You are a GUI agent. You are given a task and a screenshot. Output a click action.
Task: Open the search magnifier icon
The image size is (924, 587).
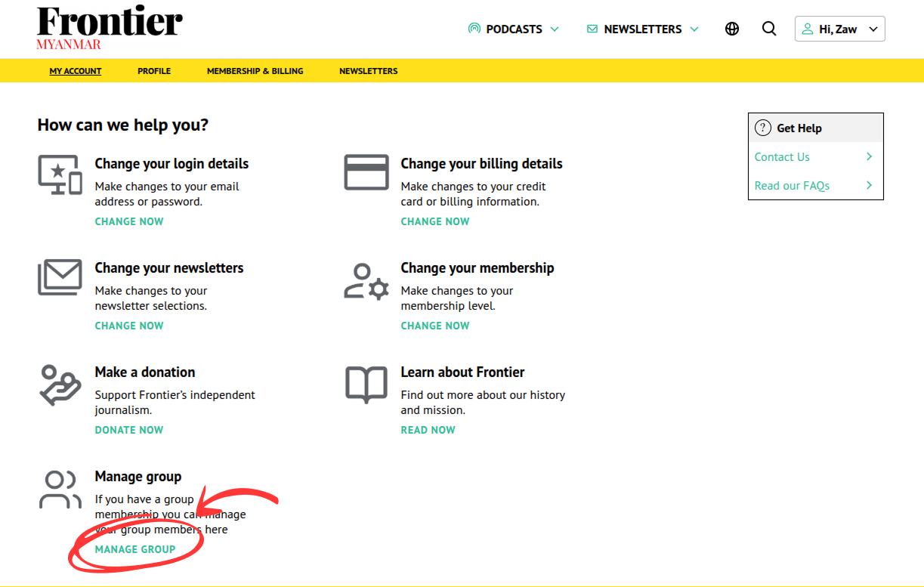coord(769,29)
